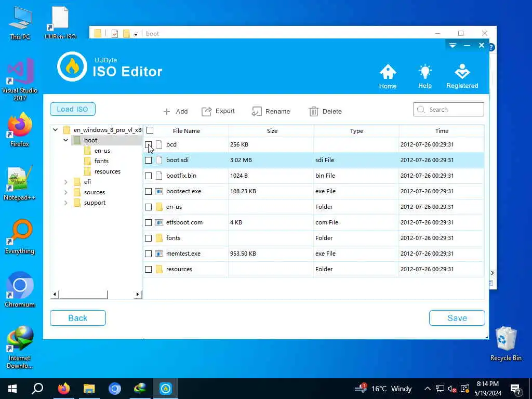Open the Visual Studio 2017 desktop shortcut

click(20, 79)
